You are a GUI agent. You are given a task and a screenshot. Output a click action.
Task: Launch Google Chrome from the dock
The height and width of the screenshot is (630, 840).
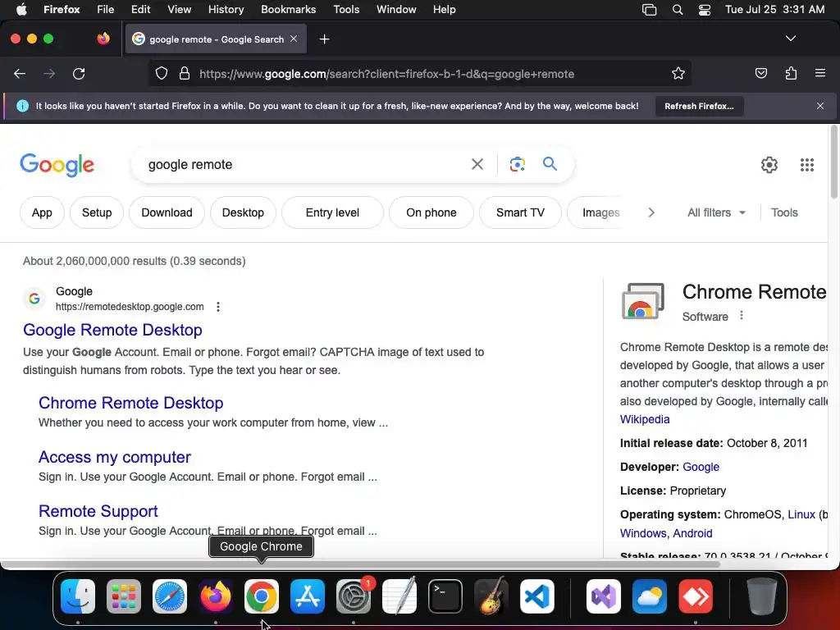(262, 596)
